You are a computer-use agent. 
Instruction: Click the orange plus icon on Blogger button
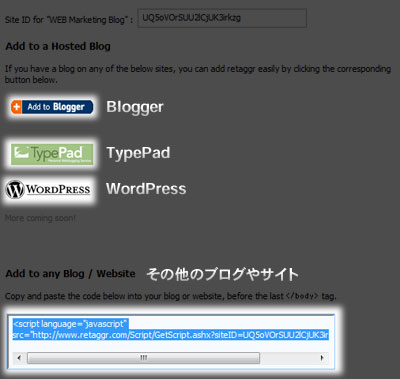(16, 107)
